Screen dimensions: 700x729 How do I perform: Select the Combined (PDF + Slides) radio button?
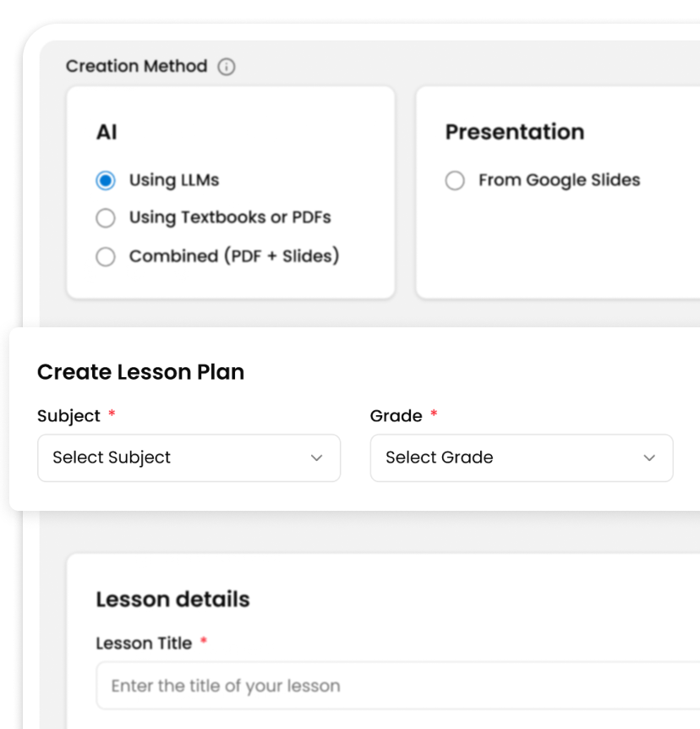106,256
